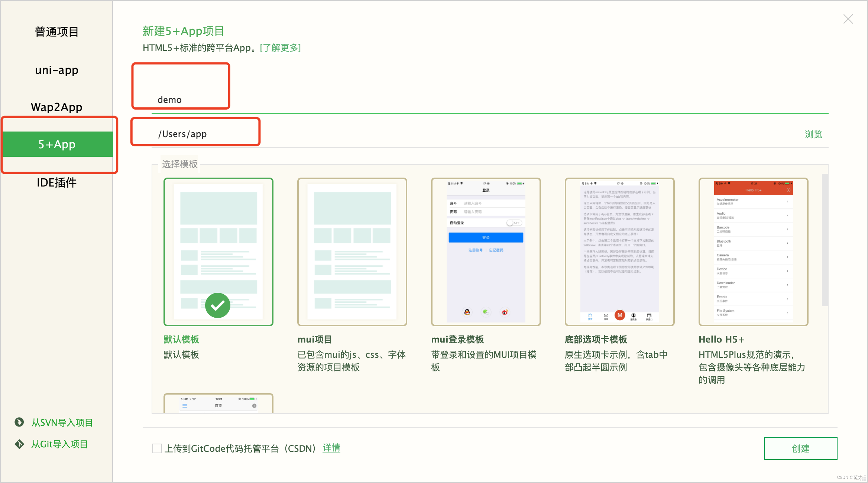The image size is (868, 483).
Task: Click the Git import icon
Action: [19, 444]
